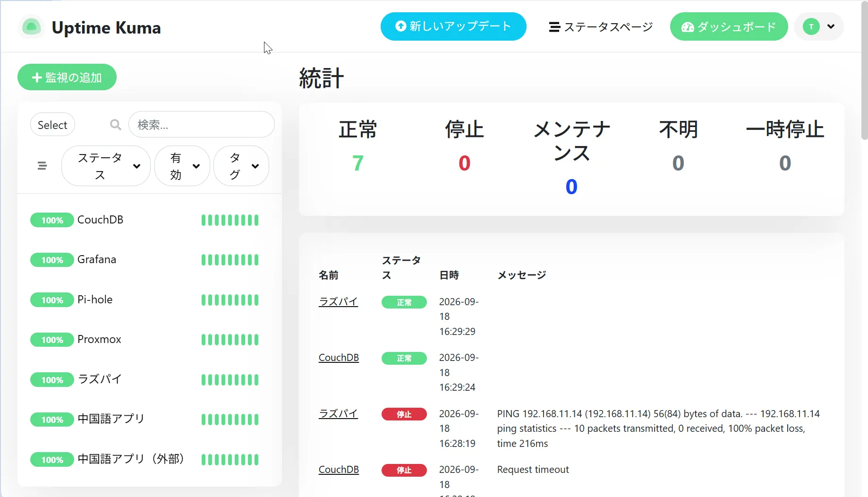The image size is (868, 497).
Task: Click the 停止 count value 0
Action: coord(465,163)
